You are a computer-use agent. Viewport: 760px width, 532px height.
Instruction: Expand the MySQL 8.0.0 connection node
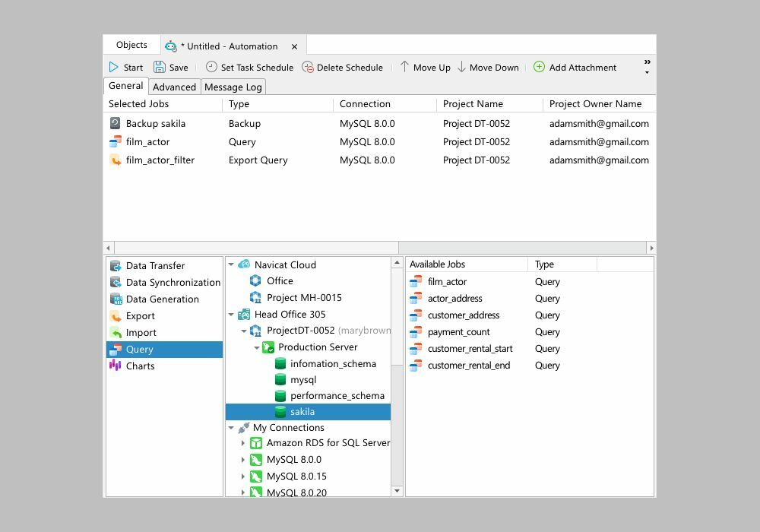243,459
